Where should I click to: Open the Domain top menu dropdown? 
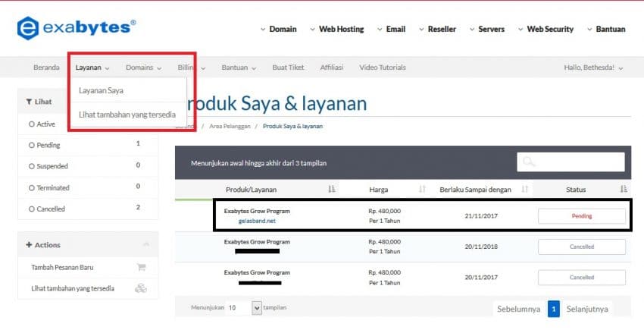tap(279, 29)
